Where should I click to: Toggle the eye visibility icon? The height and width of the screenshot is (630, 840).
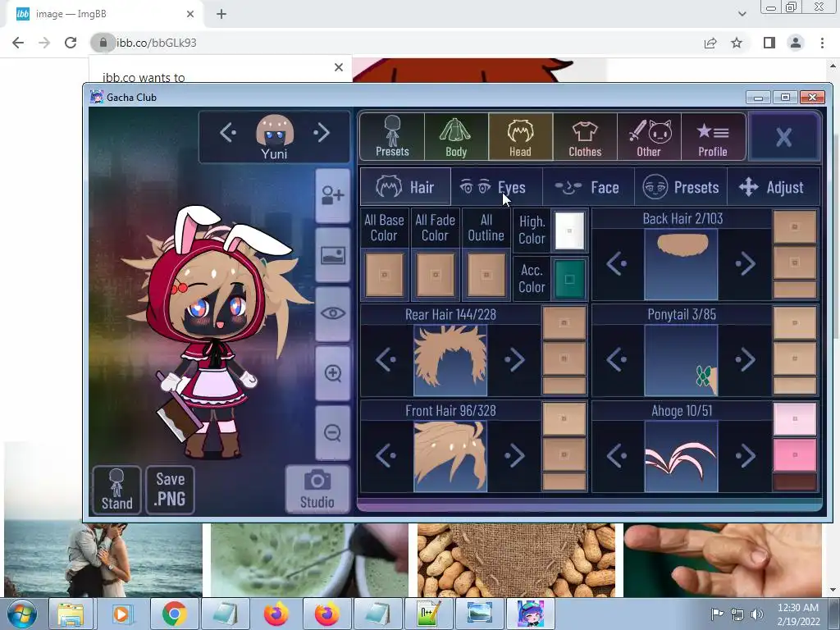pyautogui.click(x=333, y=314)
